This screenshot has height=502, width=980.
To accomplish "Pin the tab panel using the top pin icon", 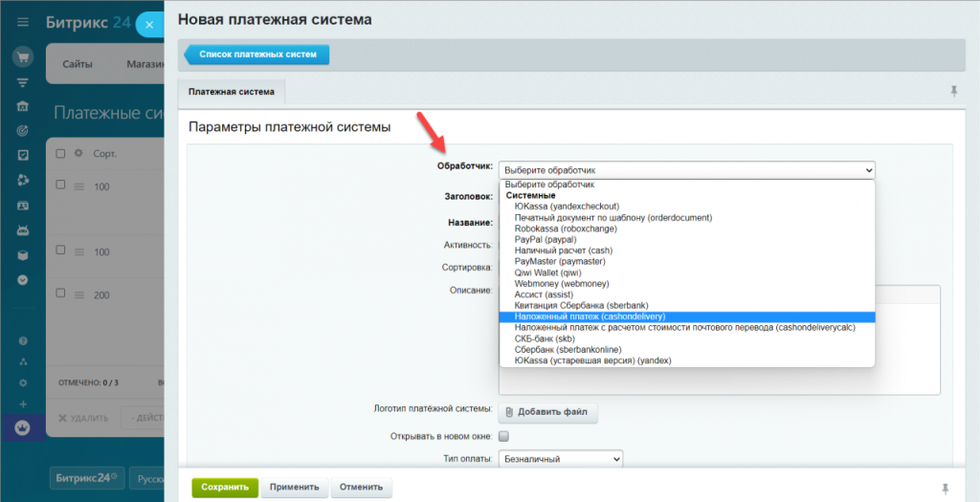I will (953, 91).
